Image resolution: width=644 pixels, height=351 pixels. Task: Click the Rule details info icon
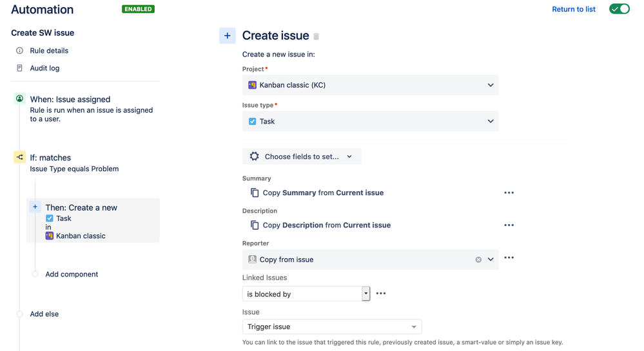click(19, 50)
